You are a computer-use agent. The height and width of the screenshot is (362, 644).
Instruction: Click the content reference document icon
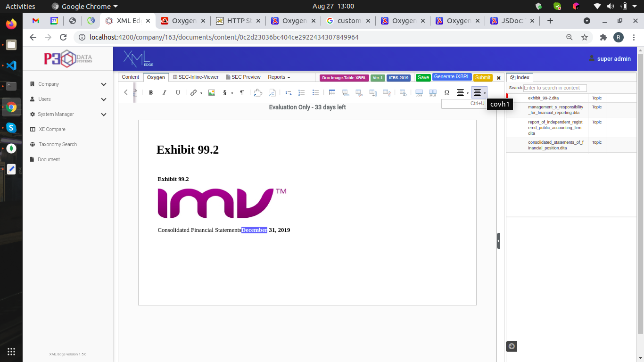click(x=272, y=93)
